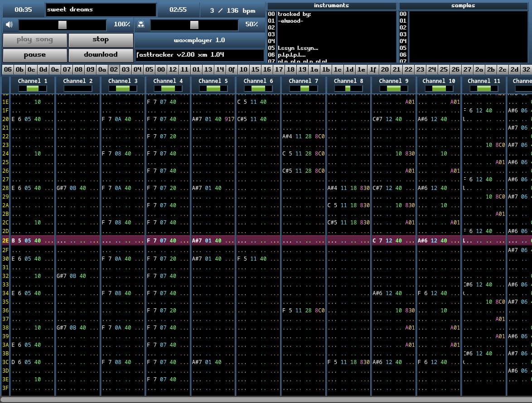Jump to pattern 32 in order list
The width and height of the screenshot is (532, 403).
tap(526, 70)
